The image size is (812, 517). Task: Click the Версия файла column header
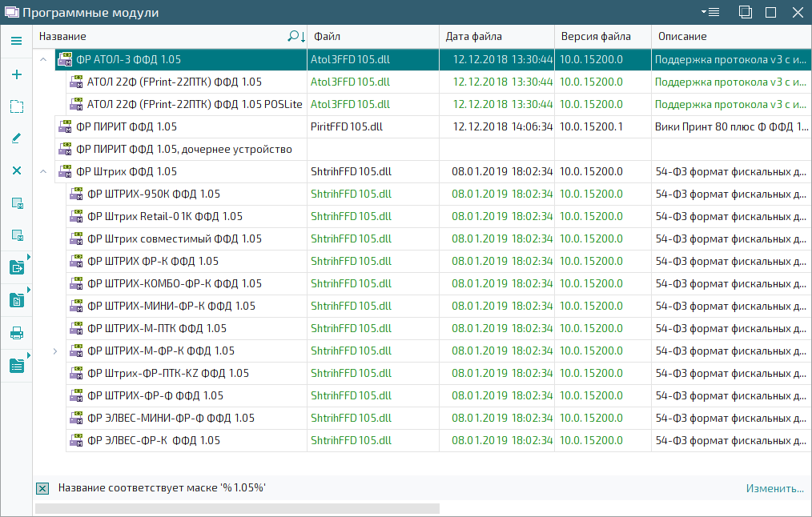[601, 37]
